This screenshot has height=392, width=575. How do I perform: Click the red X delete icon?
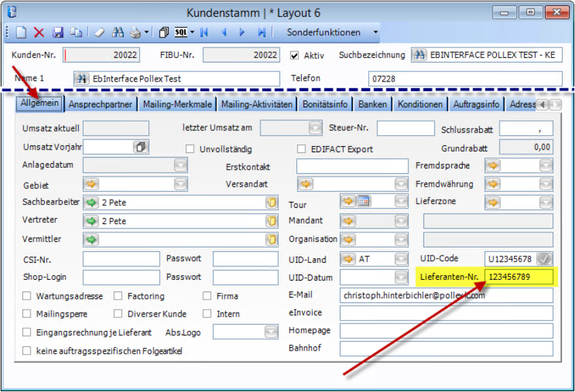[39, 33]
